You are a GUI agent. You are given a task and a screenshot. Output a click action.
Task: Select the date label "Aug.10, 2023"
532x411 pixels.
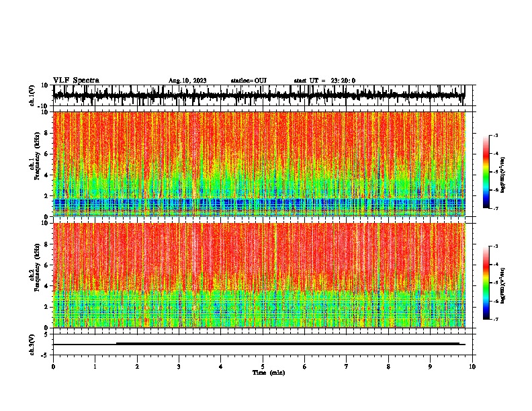point(187,81)
